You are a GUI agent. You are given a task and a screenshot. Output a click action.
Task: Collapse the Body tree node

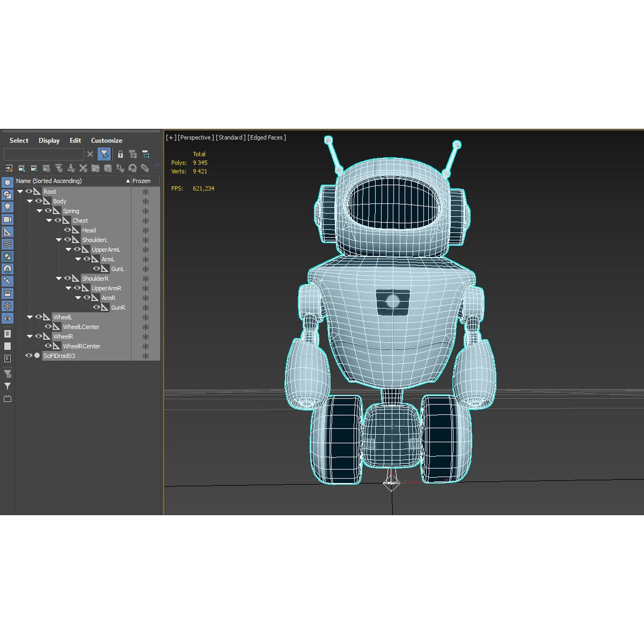point(30,202)
